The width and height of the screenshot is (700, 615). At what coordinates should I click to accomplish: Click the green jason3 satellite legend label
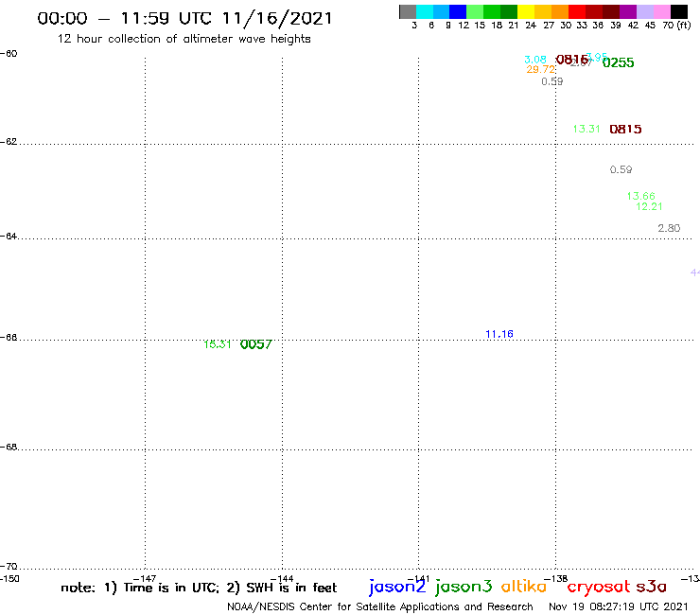click(464, 587)
